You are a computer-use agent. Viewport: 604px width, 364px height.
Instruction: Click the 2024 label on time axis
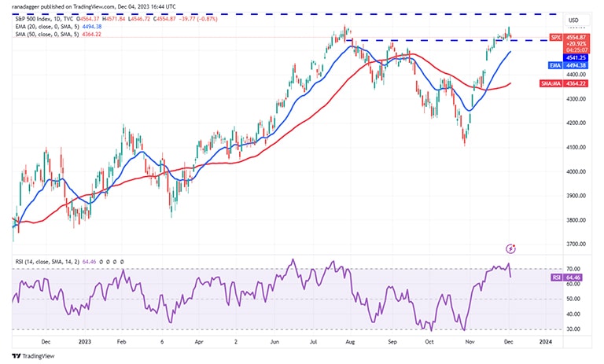[x=546, y=342]
